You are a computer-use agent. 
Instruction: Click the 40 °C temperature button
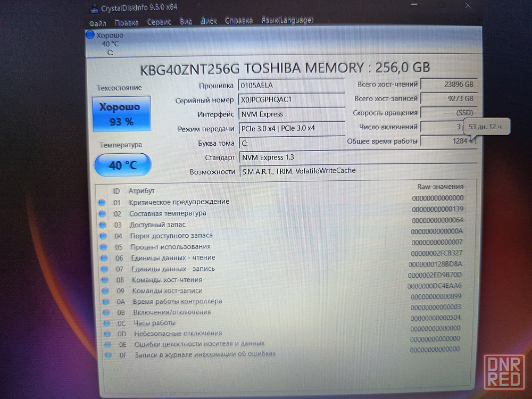pyautogui.click(x=123, y=165)
